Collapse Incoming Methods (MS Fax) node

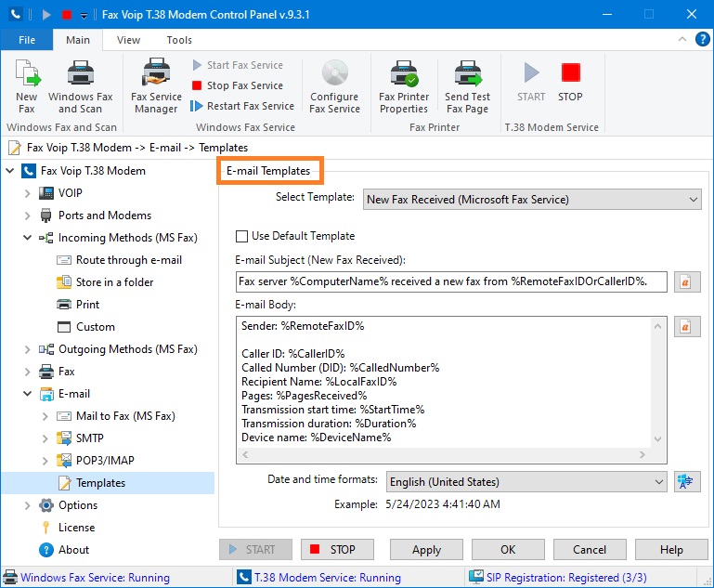coord(27,238)
